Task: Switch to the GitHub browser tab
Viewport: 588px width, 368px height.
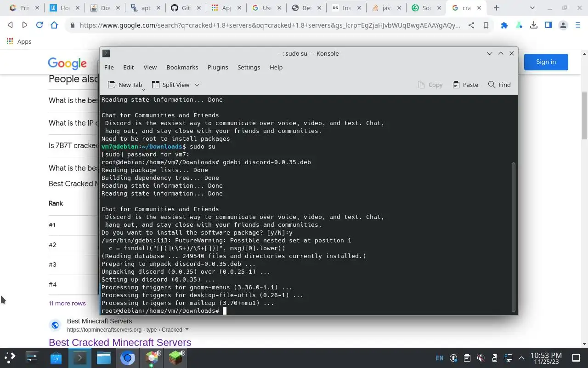Action: pos(186,8)
